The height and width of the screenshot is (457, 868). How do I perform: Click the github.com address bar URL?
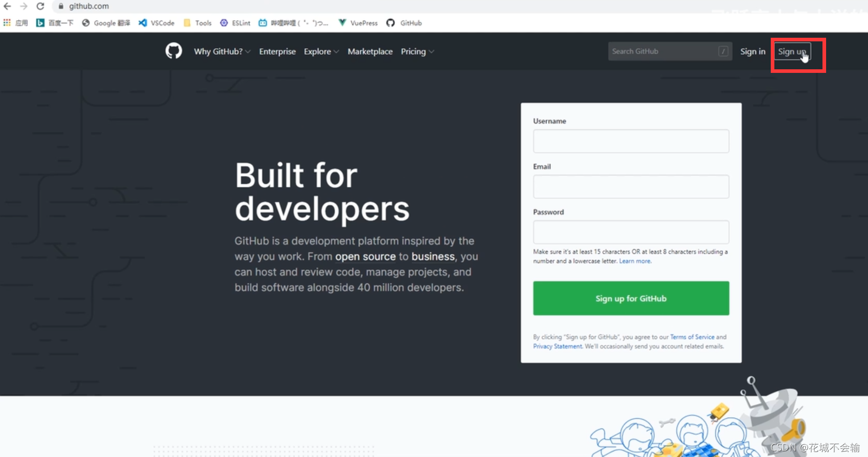(89, 6)
